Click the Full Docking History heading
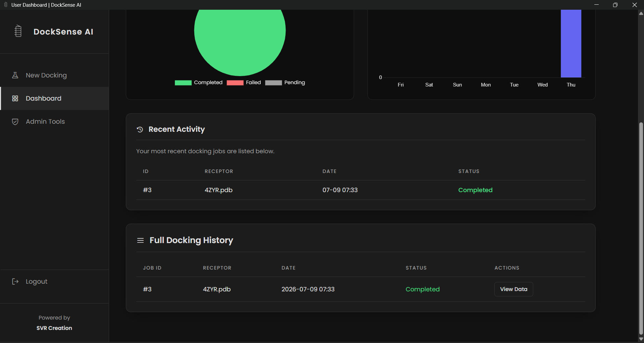644x343 pixels. pyautogui.click(x=191, y=240)
